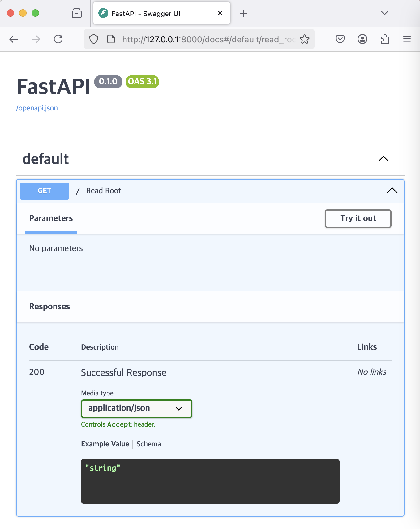Switch to the Schema tab

[149, 444]
